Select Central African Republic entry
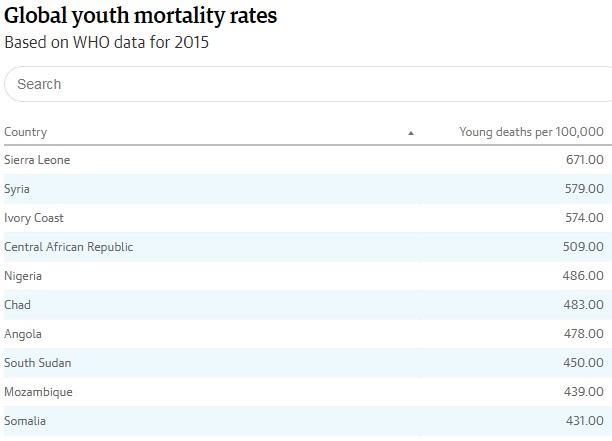Viewport: 612px width, 441px height. (68, 247)
